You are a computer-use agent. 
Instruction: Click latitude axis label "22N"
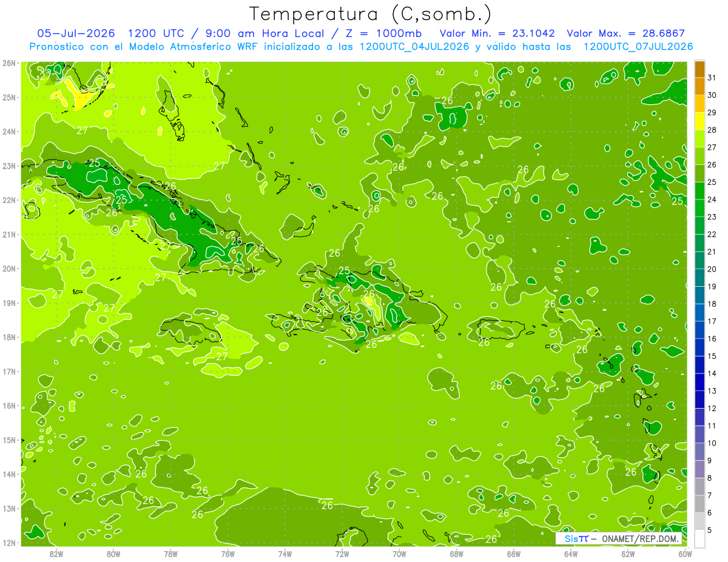coord(9,200)
